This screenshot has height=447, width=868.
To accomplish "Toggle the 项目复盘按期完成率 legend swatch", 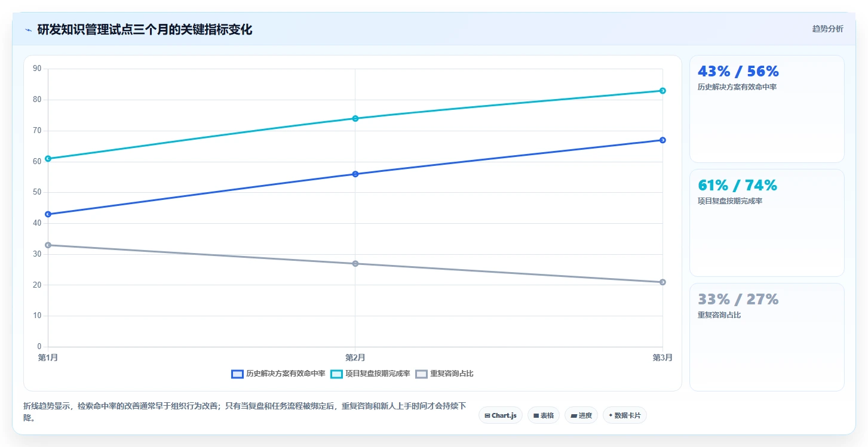I will point(336,374).
